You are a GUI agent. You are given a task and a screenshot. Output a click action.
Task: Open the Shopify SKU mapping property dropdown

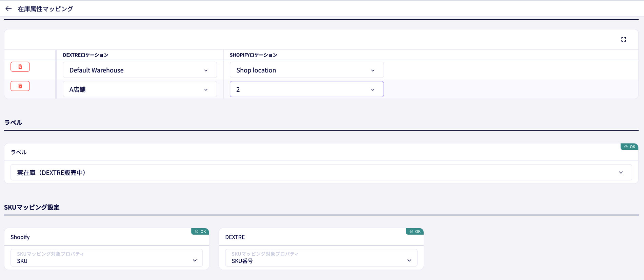pos(106,258)
